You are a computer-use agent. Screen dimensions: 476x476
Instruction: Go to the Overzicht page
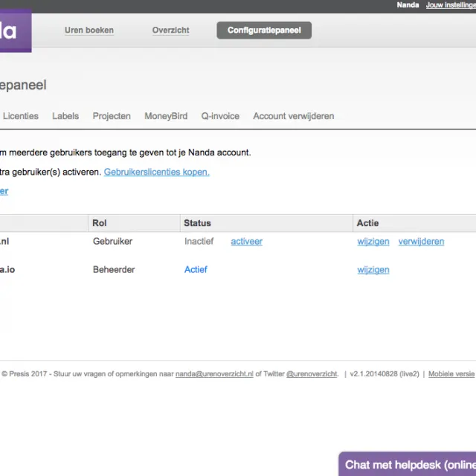(x=170, y=30)
